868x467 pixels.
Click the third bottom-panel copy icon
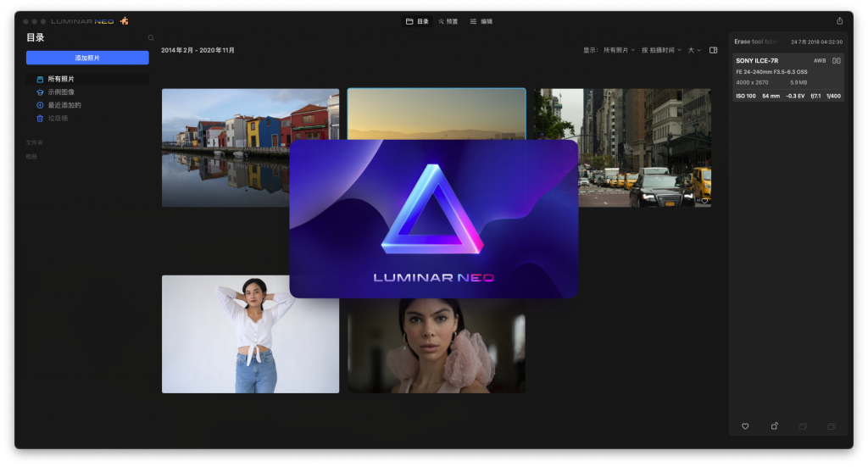pos(803,426)
